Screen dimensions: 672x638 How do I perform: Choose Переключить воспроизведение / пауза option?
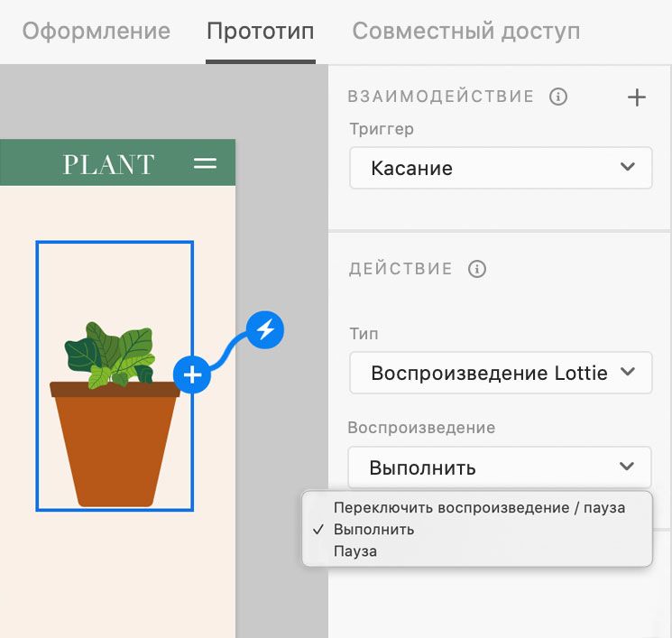pos(479,508)
